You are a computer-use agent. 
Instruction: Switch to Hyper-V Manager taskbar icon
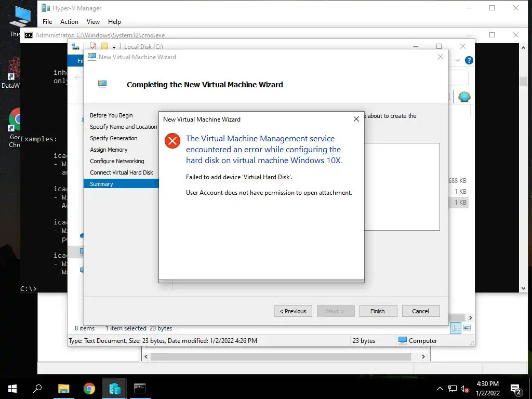(x=115, y=389)
